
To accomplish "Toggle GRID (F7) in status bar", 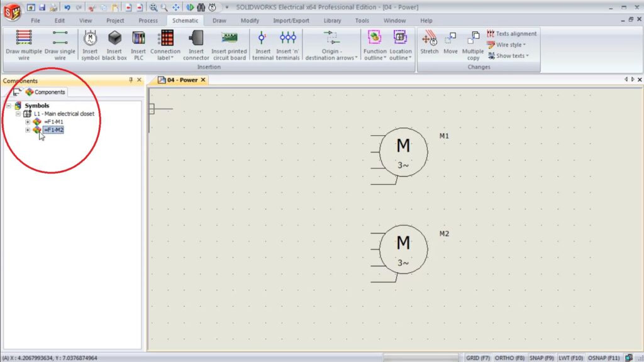I will pyautogui.click(x=478, y=358).
